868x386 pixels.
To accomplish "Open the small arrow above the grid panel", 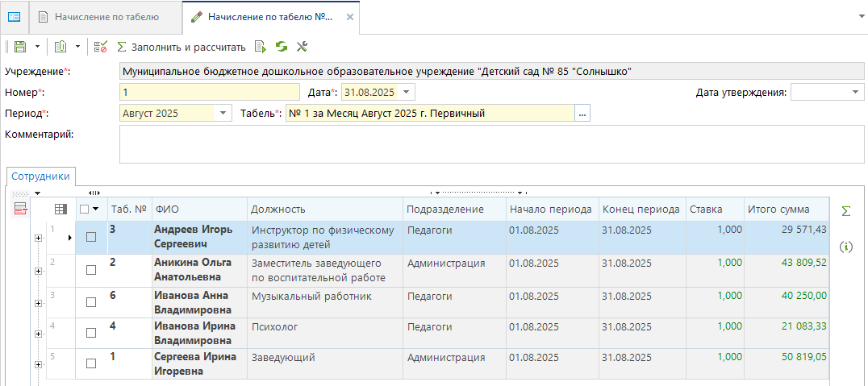I will pyautogui.click(x=38, y=193).
